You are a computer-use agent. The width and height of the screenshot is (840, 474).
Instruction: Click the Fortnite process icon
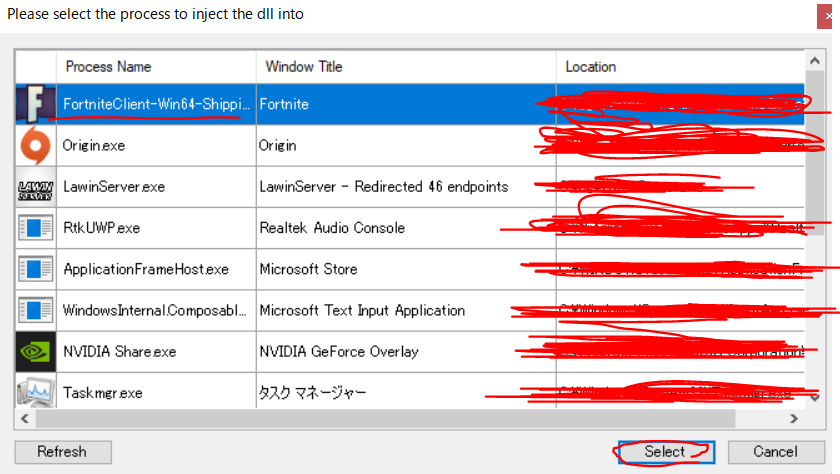tap(35, 104)
